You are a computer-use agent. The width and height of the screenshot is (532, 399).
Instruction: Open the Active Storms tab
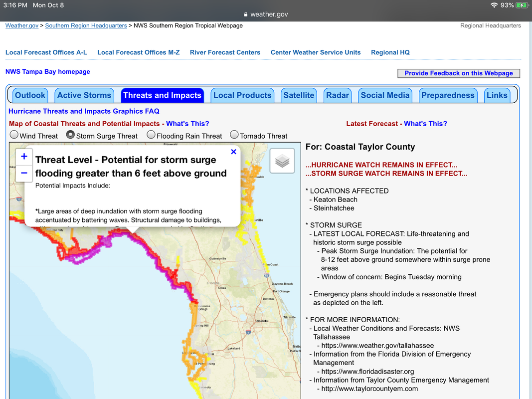pyautogui.click(x=84, y=95)
